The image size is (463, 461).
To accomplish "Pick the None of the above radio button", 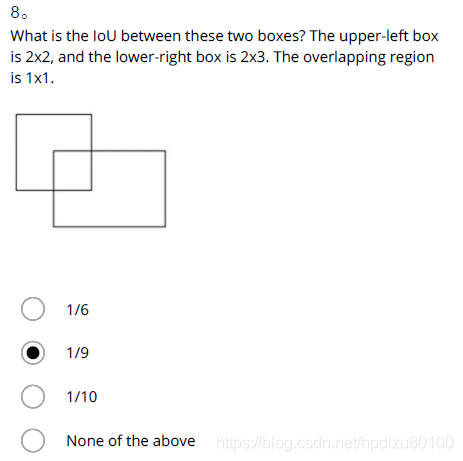I will pyautogui.click(x=33, y=441).
